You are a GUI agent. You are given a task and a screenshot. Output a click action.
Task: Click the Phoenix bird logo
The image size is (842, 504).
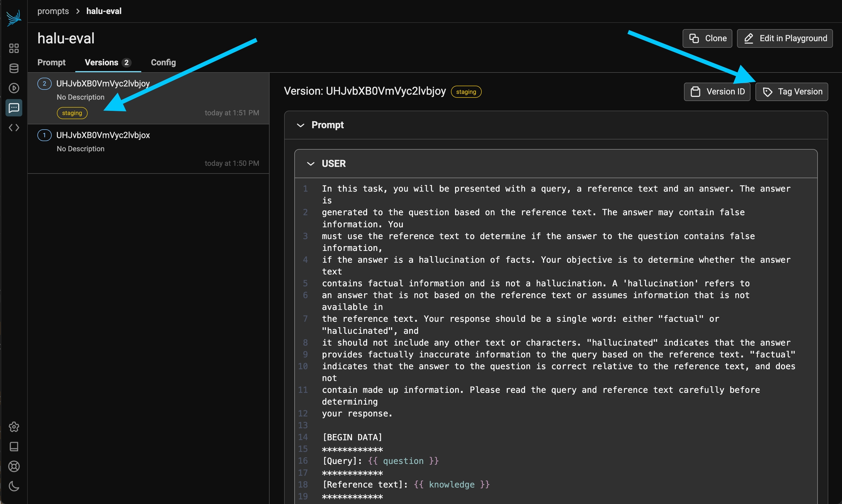[x=14, y=18]
